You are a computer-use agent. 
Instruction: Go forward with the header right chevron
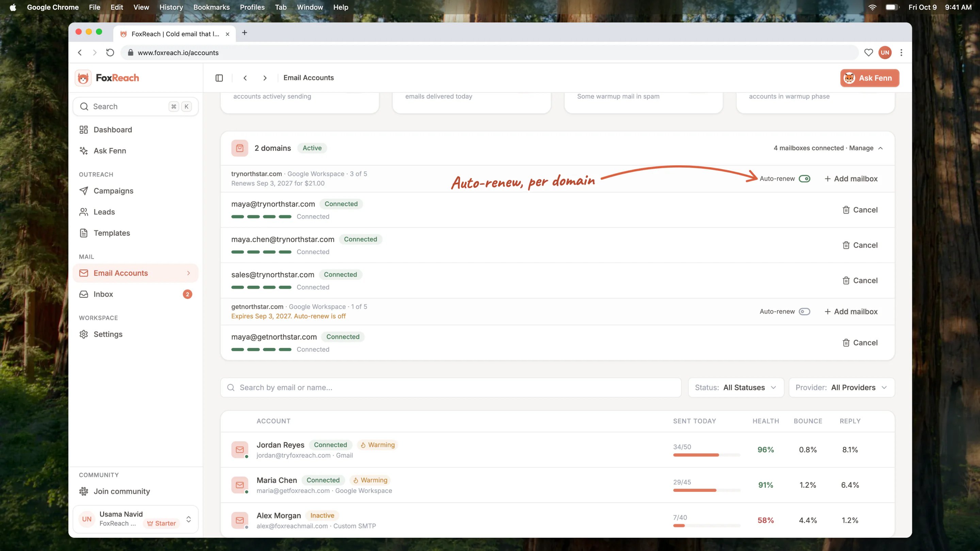(265, 78)
